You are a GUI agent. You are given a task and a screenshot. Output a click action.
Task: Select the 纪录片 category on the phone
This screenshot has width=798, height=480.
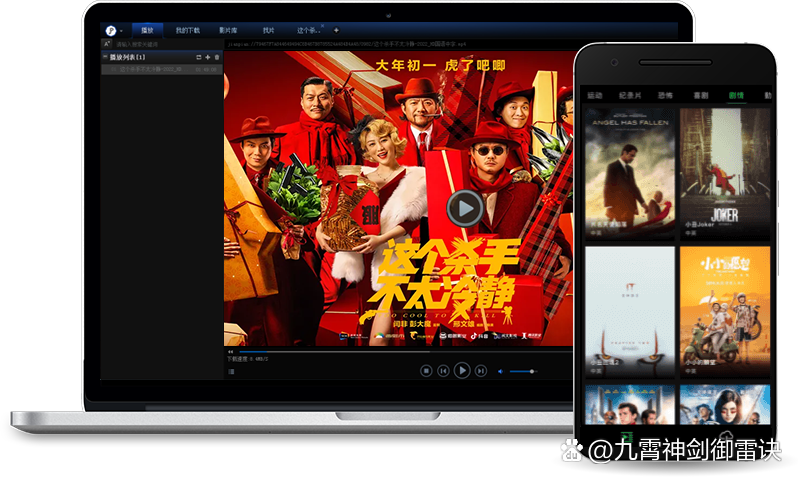click(x=630, y=95)
